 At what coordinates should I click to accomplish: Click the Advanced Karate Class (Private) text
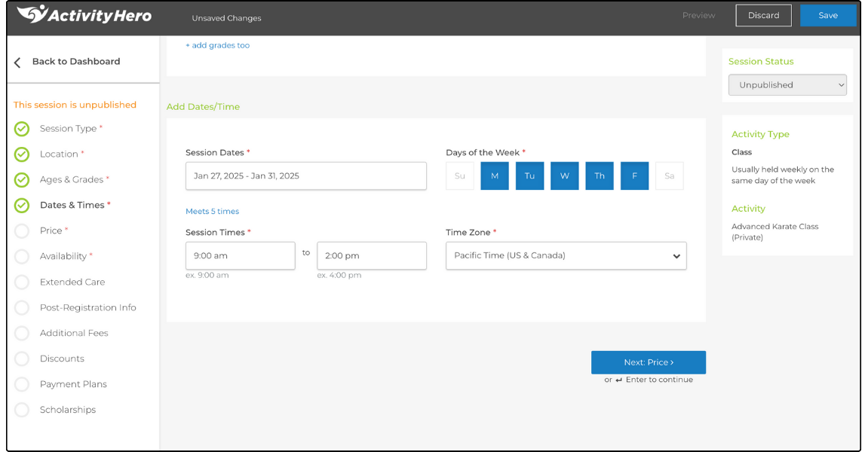775,232
